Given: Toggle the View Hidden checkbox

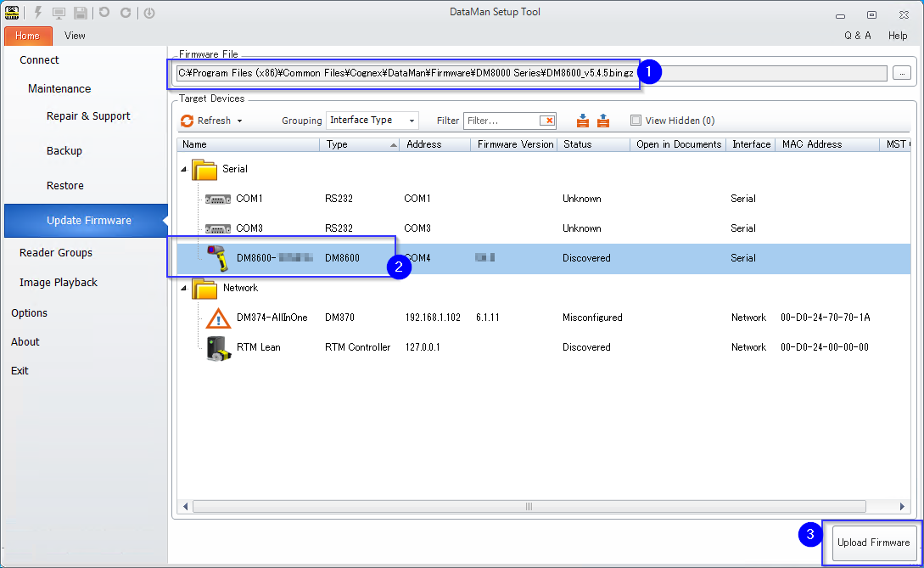Looking at the screenshot, I should pos(636,121).
